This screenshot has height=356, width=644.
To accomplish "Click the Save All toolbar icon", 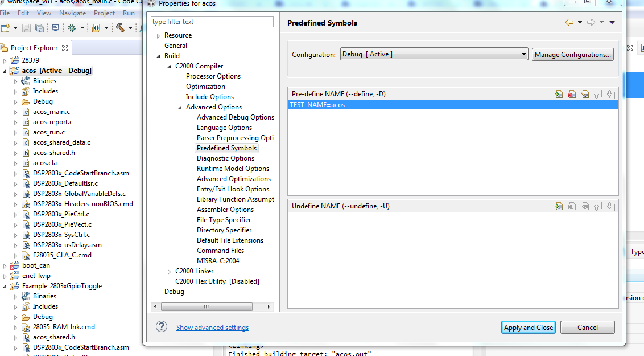I will (39, 28).
